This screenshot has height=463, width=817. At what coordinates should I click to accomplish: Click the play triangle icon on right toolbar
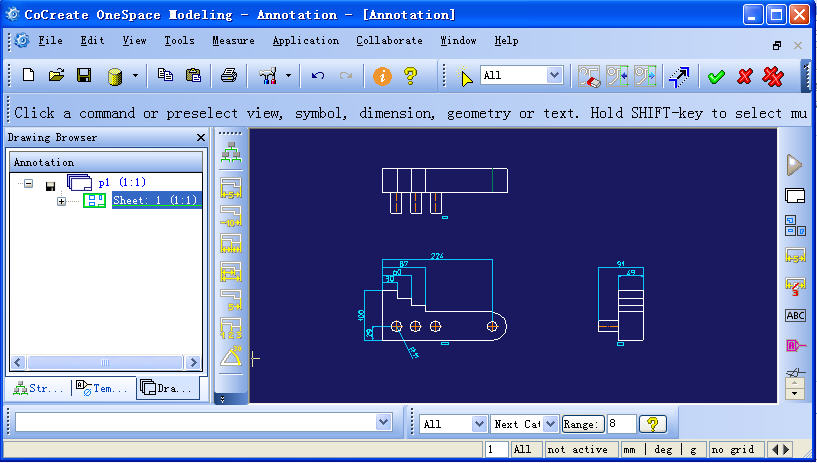click(x=794, y=165)
